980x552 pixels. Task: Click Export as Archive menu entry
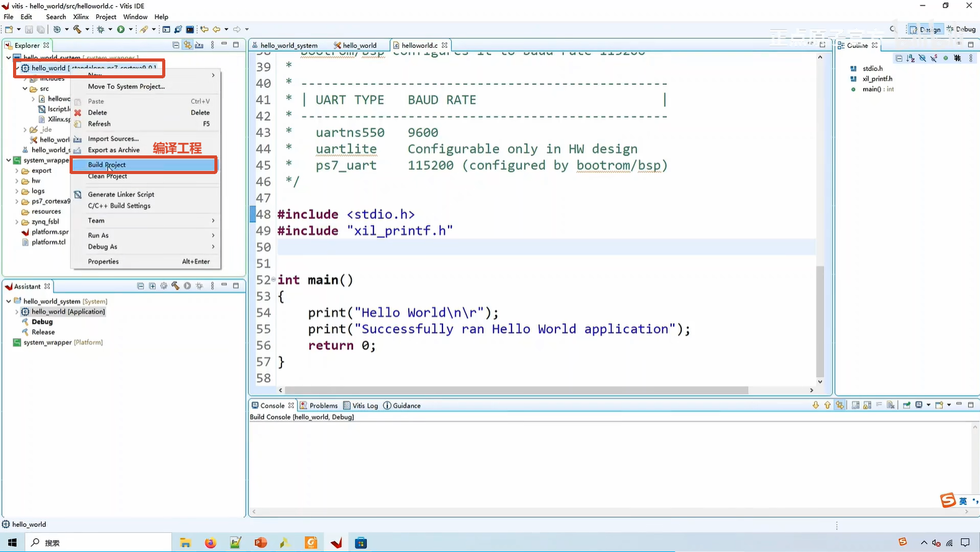pyautogui.click(x=114, y=150)
